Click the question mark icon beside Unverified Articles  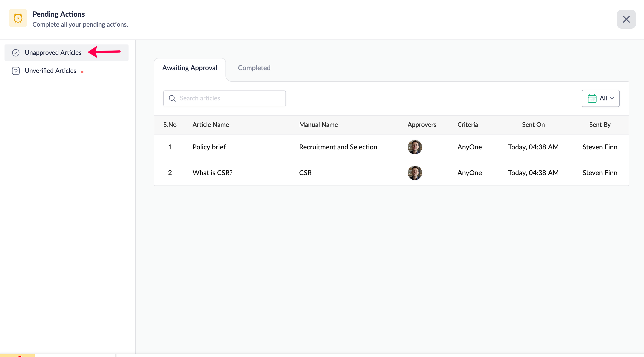(x=16, y=71)
